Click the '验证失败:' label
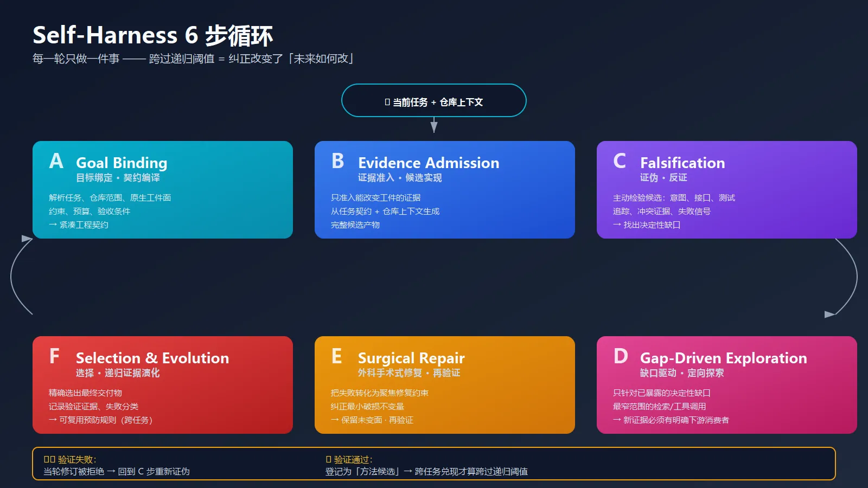This screenshot has height=488, width=868. [x=70, y=460]
